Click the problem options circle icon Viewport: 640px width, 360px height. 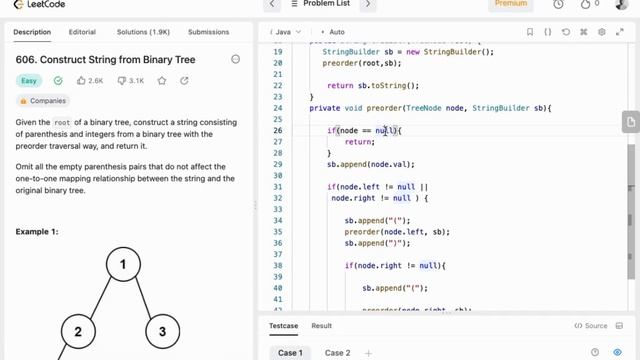[x=236, y=59]
